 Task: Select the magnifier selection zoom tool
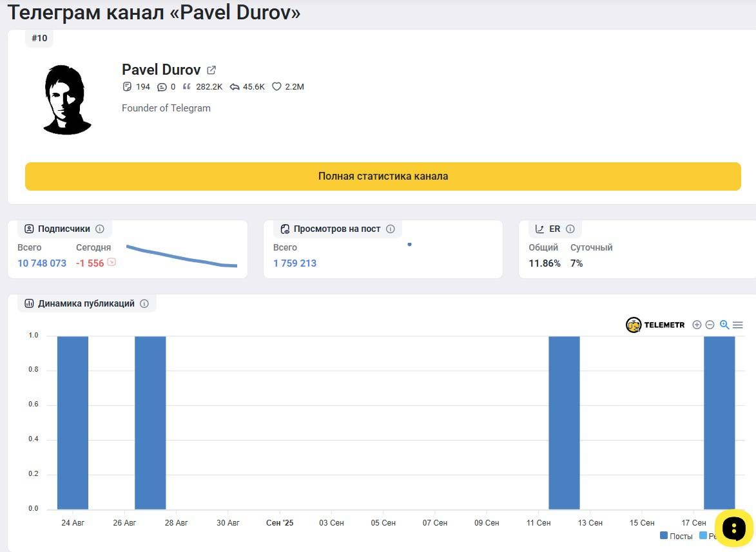pyautogui.click(x=724, y=325)
